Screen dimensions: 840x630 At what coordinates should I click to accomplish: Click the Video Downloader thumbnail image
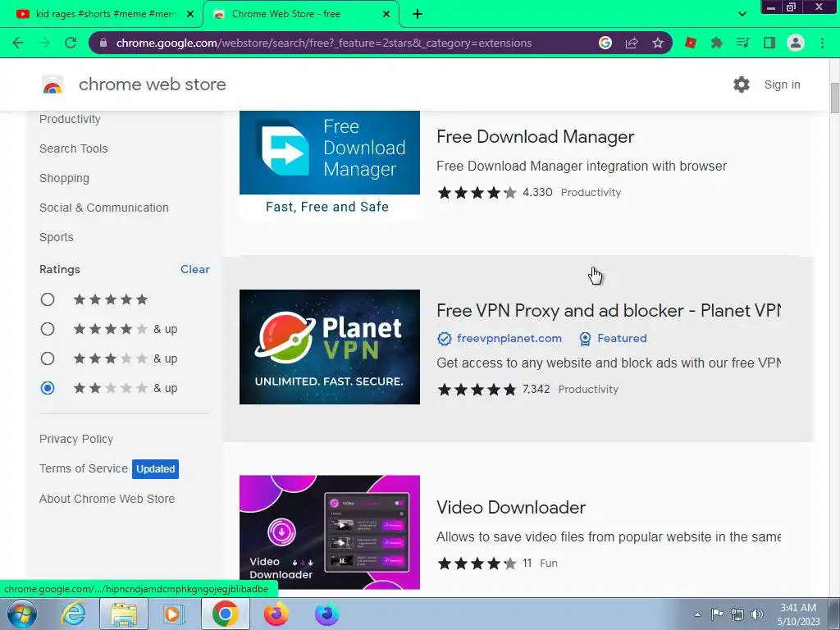tap(330, 532)
